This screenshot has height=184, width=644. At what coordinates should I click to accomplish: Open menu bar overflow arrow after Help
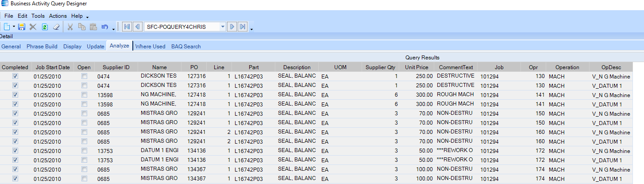coord(88,17)
